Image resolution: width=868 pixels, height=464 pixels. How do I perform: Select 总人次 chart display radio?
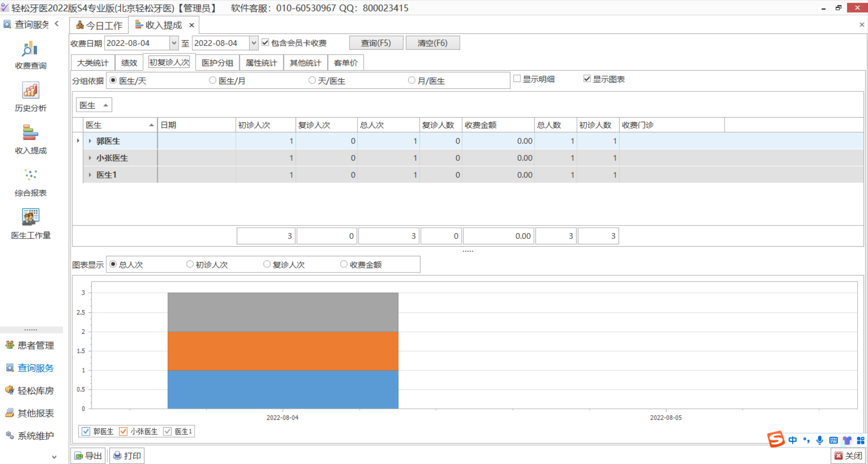point(113,264)
